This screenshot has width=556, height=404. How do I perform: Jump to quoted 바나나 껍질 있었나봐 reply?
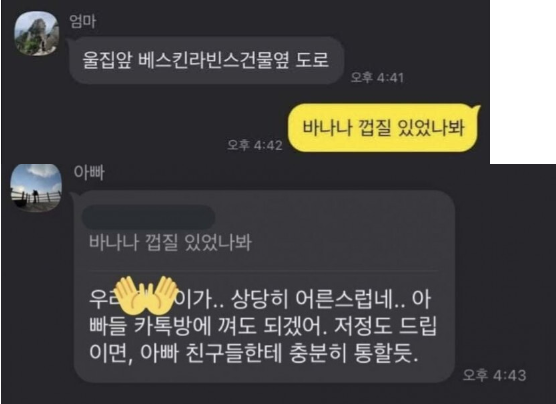point(170,243)
